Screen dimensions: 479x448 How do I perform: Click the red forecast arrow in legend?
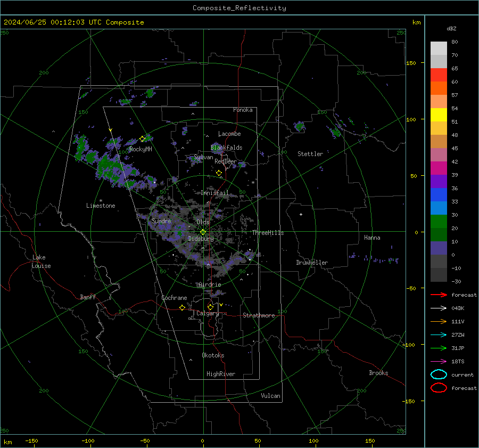[x=439, y=295]
